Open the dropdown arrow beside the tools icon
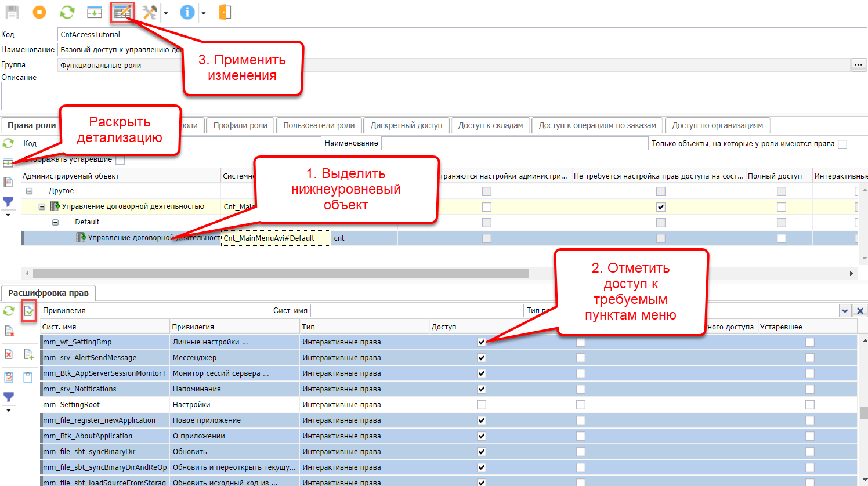 166,13
